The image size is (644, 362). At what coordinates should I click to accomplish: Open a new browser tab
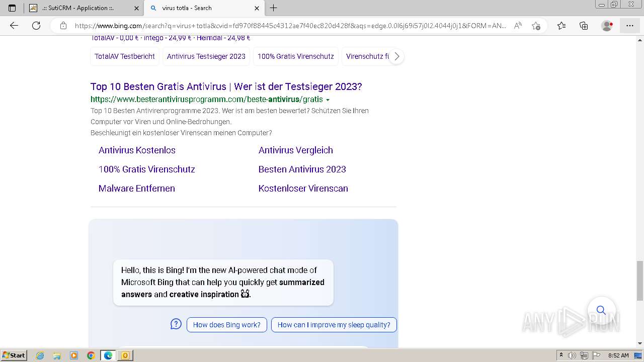tap(274, 8)
